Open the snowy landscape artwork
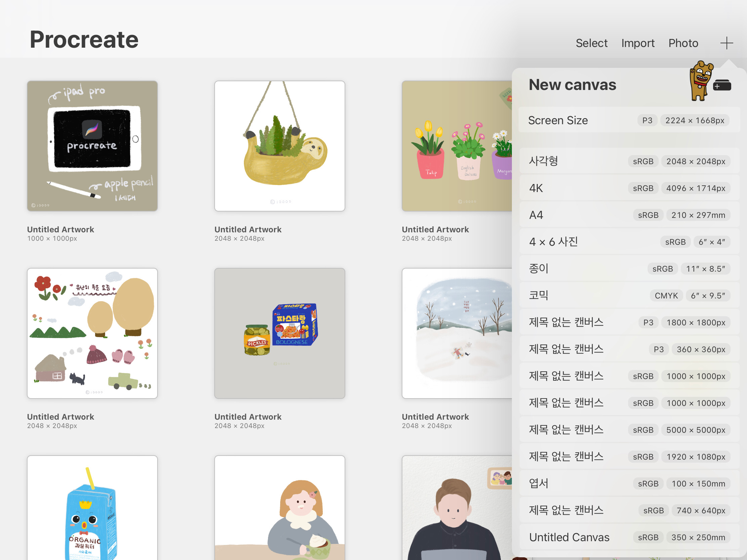 (x=457, y=333)
